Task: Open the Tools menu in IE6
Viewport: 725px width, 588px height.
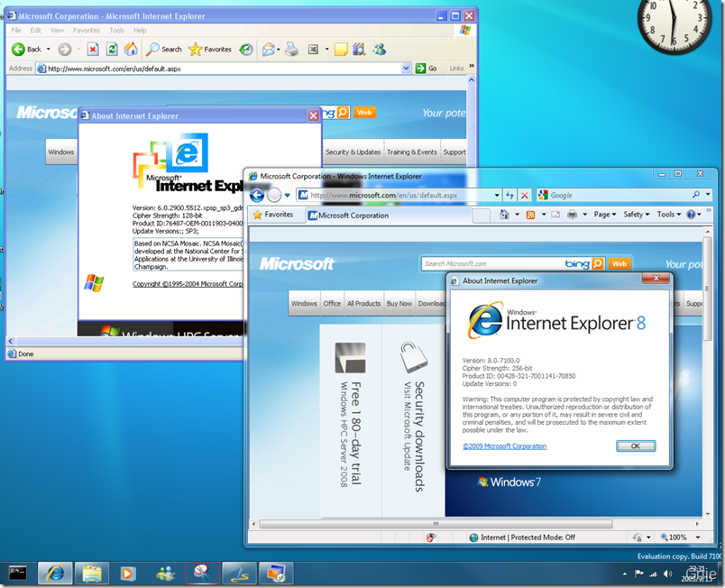Action: tap(116, 30)
